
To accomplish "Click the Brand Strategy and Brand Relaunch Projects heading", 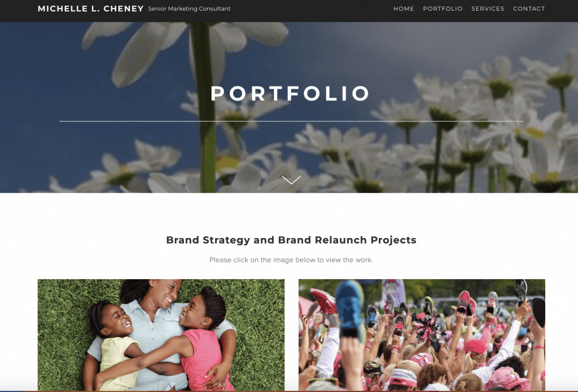I will (x=291, y=240).
